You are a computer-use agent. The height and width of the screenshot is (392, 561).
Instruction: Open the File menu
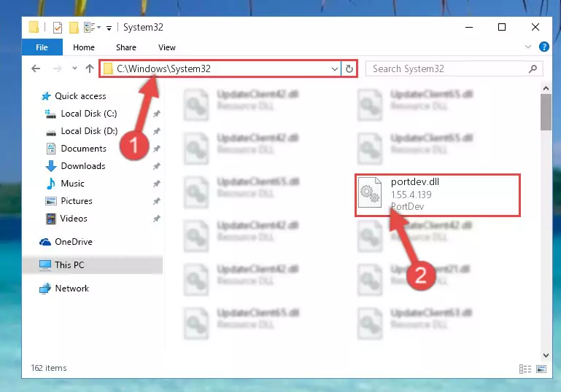tap(42, 47)
